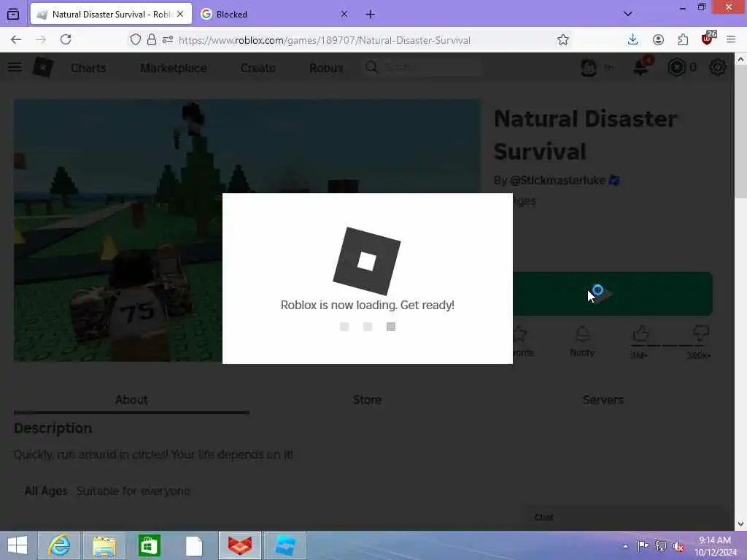The height and width of the screenshot is (560, 747).
Task: Close the Blocked tab
Action: 344,15
